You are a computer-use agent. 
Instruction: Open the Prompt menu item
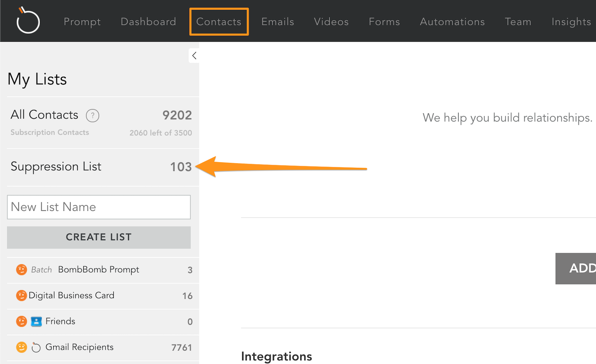tap(82, 22)
